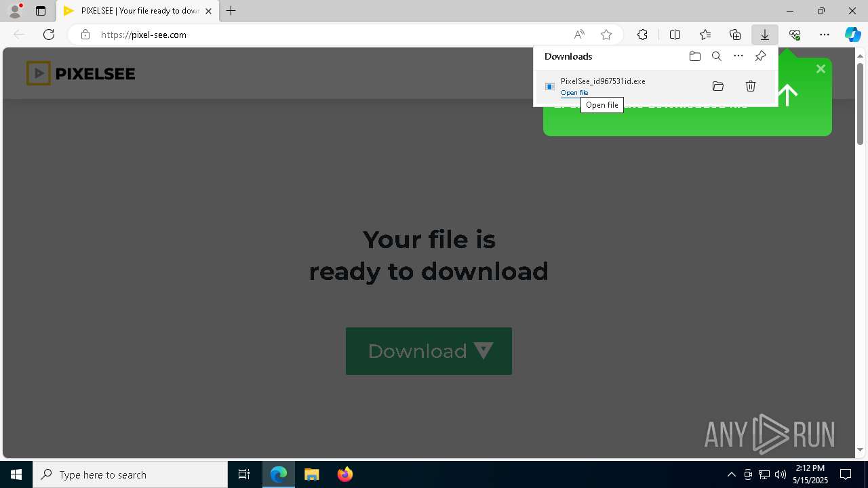The image size is (868, 488).
Task: Open the Downloads folder icon
Action: coord(694,56)
